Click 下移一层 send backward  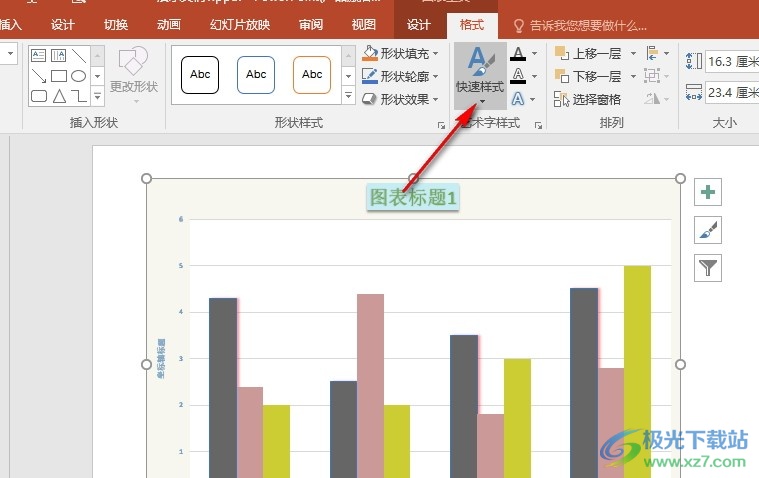pyautogui.click(x=589, y=76)
